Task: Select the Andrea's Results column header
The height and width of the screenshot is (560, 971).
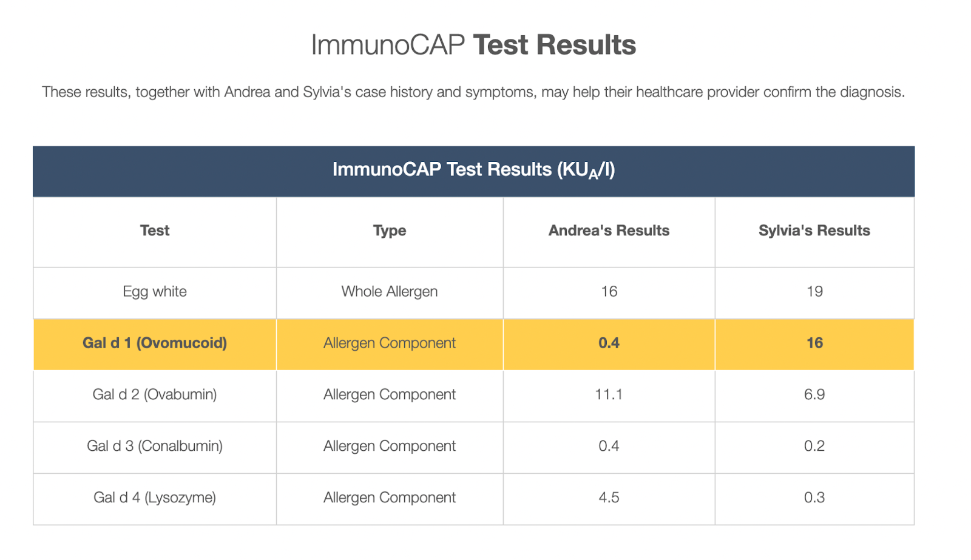Action: (609, 231)
